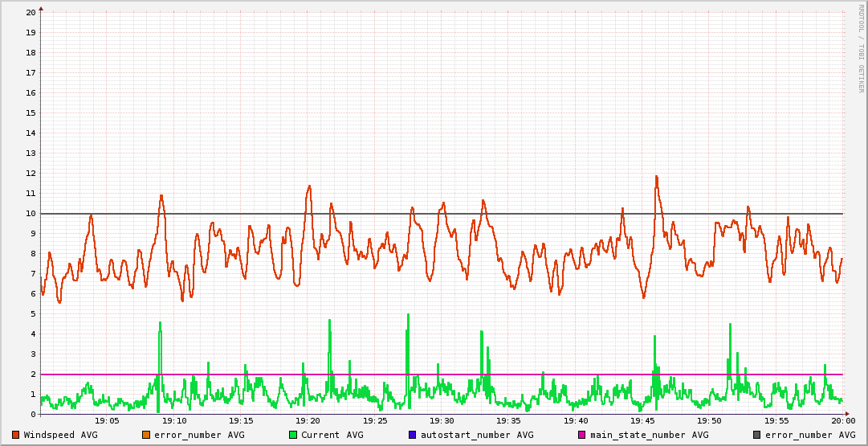This screenshot has height=446, width=868.
Task: Click the dark gray error_number AVG swatch
Action: click(x=757, y=435)
